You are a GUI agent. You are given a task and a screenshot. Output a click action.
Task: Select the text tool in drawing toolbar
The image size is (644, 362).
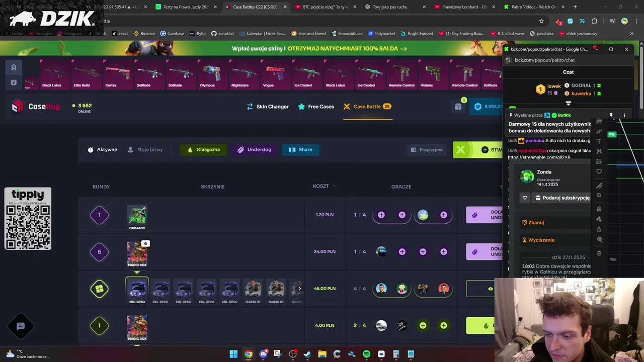click(x=599, y=141)
